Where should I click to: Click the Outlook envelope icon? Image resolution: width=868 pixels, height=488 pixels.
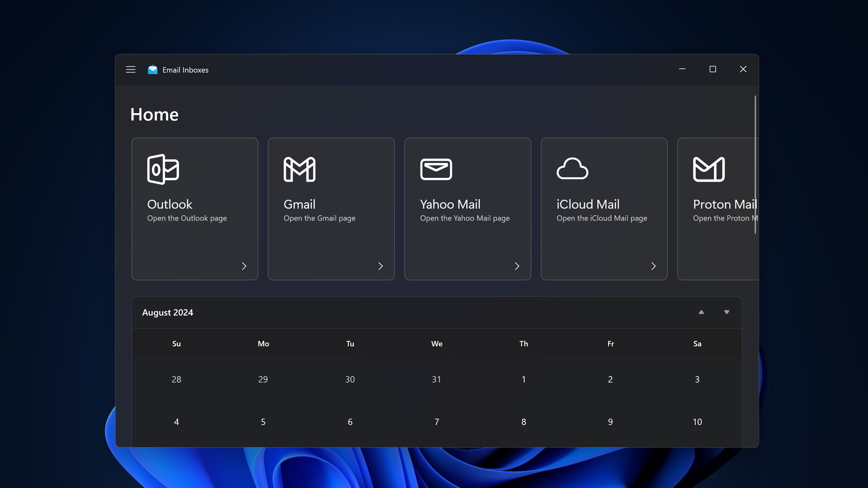pyautogui.click(x=163, y=169)
